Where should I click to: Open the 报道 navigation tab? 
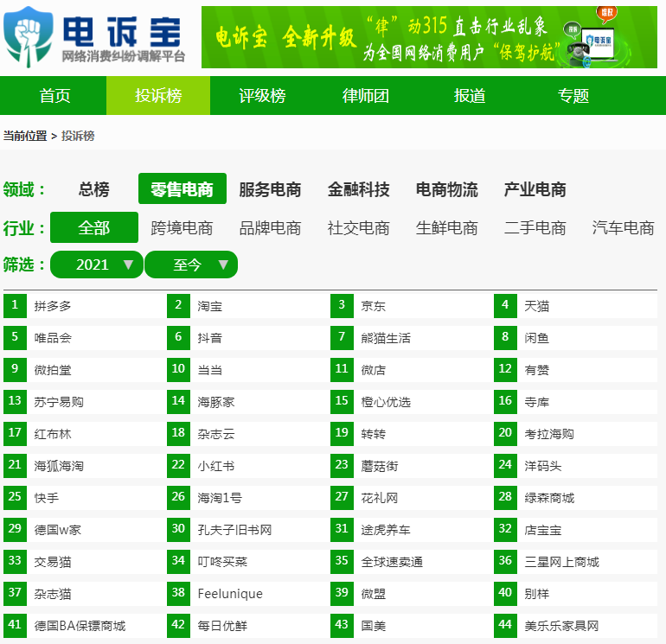tap(470, 95)
